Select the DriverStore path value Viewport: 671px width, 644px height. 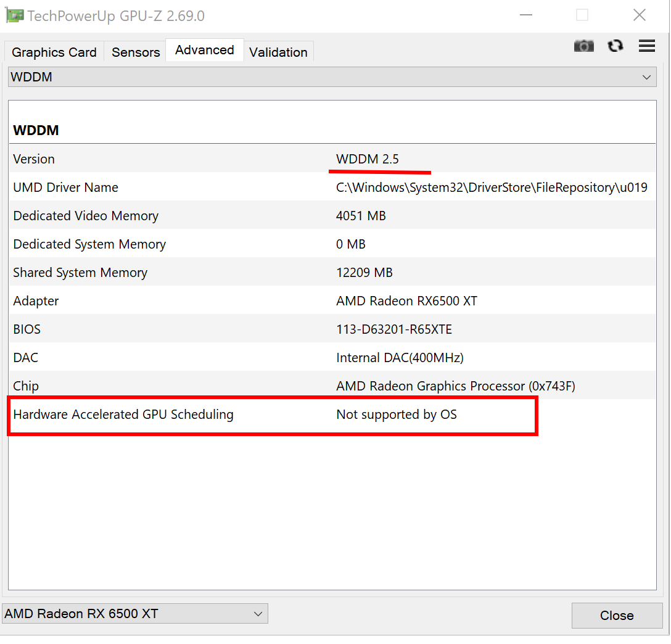[x=492, y=188]
